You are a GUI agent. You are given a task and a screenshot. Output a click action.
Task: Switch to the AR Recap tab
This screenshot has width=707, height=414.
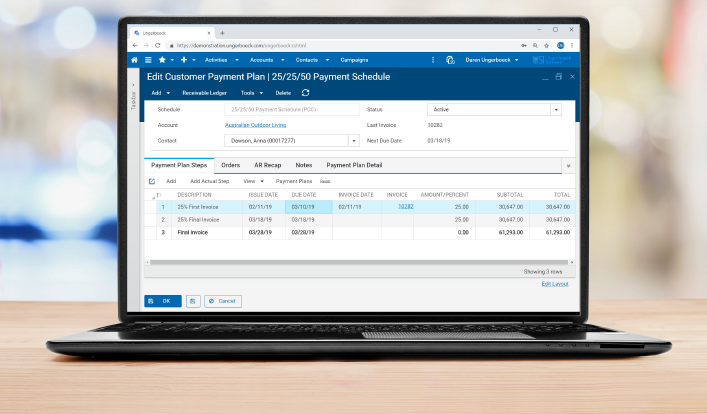click(268, 165)
